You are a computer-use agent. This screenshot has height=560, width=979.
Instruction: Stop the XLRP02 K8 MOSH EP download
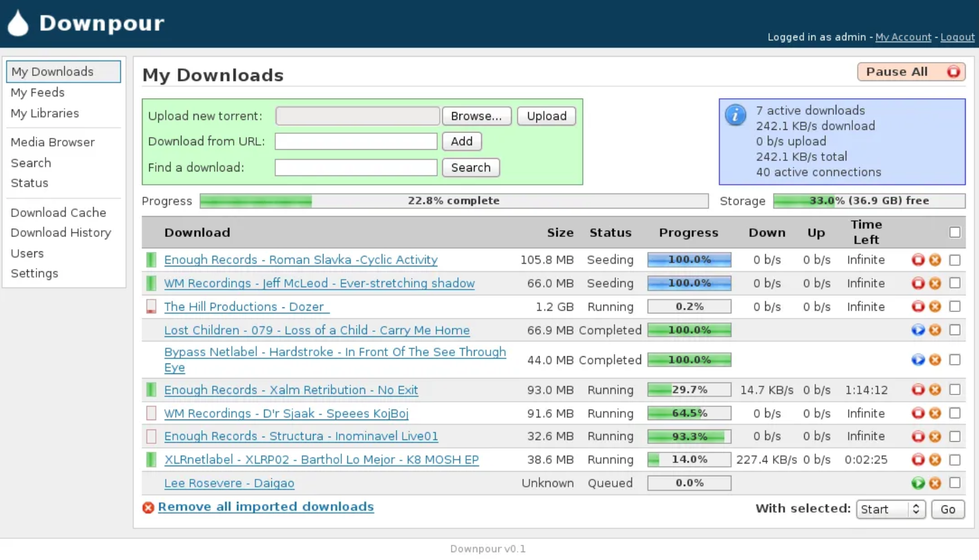(x=918, y=460)
